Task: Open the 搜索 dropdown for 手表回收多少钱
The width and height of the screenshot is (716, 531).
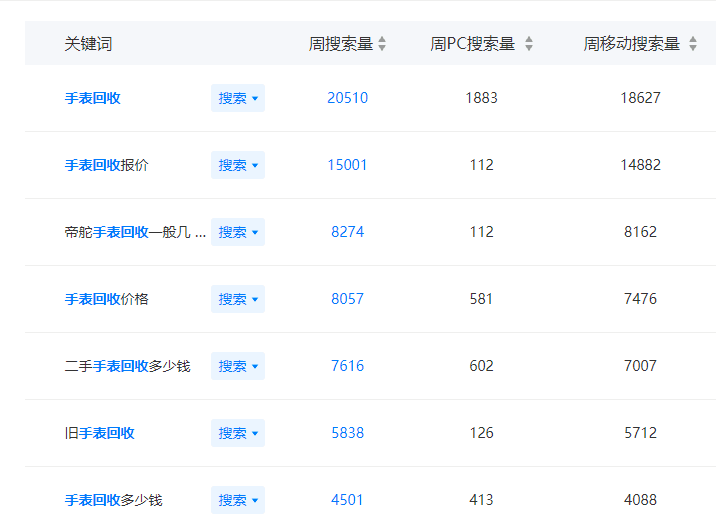Action: coord(238,500)
